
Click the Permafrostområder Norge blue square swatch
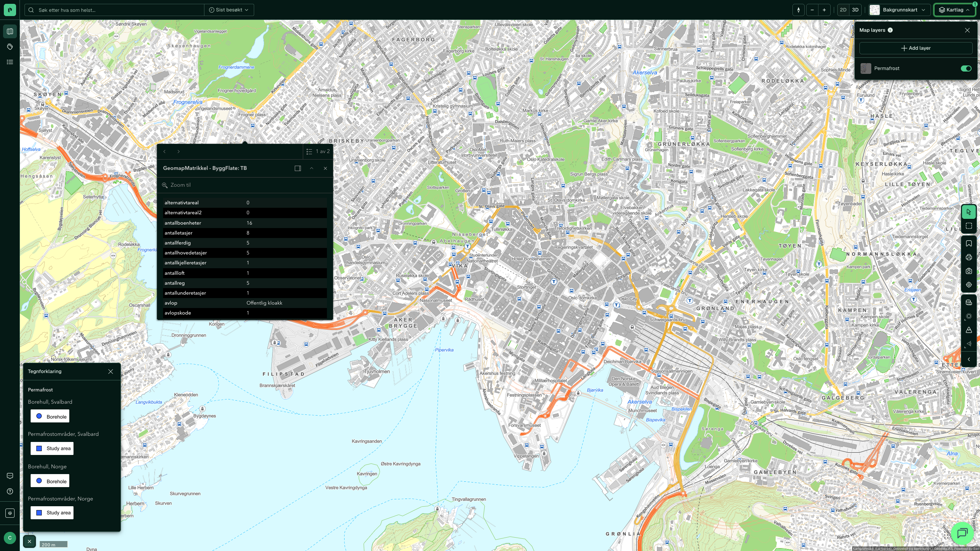pos(39,513)
